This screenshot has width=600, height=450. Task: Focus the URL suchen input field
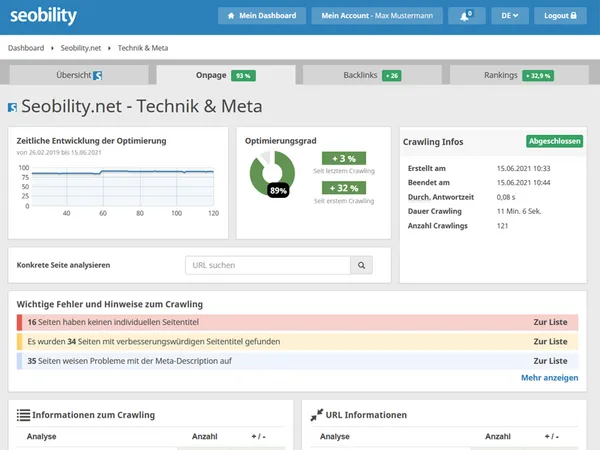click(x=267, y=265)
